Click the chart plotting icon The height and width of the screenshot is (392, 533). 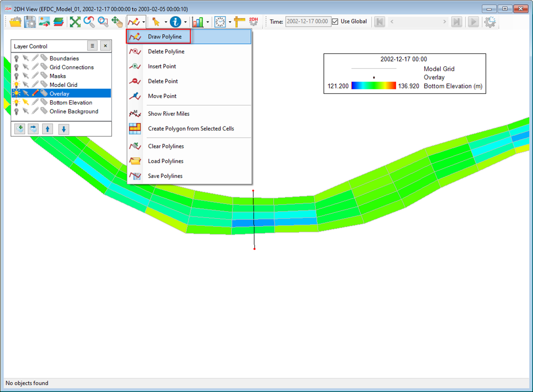tap(198, 22)
